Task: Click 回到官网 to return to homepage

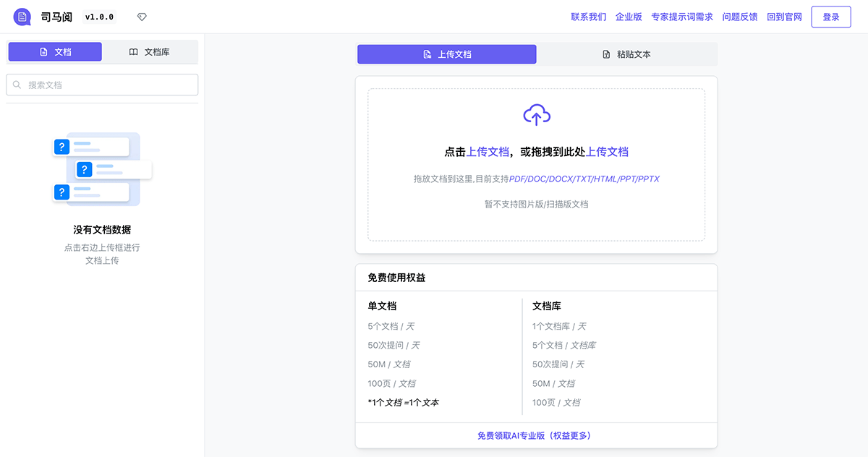Action: click(x=785, y=17)
